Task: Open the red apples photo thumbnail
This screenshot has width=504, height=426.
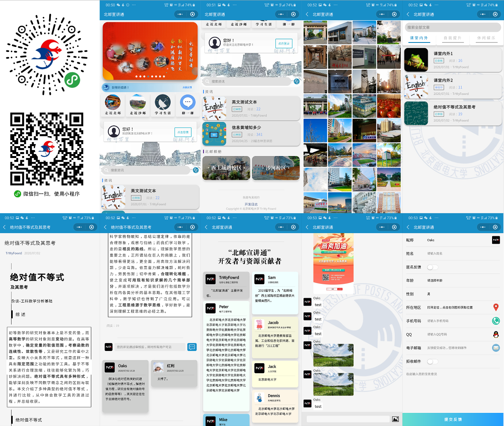Action: [389, 106]
